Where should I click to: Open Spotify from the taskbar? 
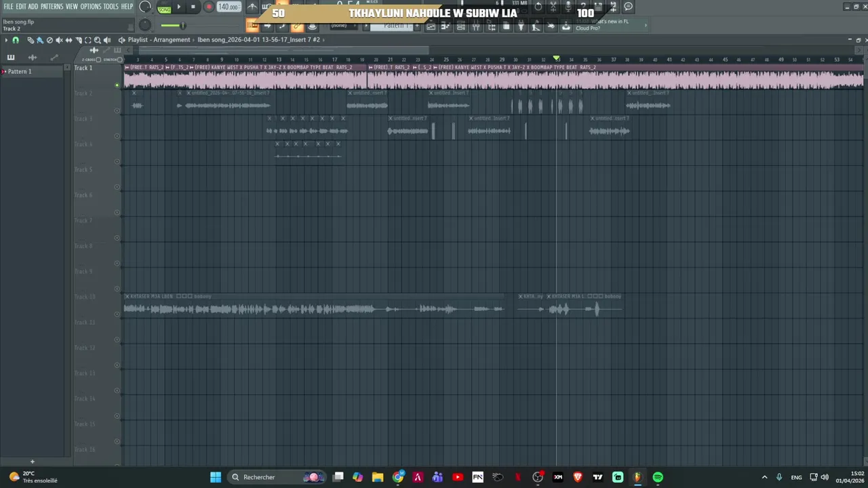pyautogui.click(x=658, y=477)
